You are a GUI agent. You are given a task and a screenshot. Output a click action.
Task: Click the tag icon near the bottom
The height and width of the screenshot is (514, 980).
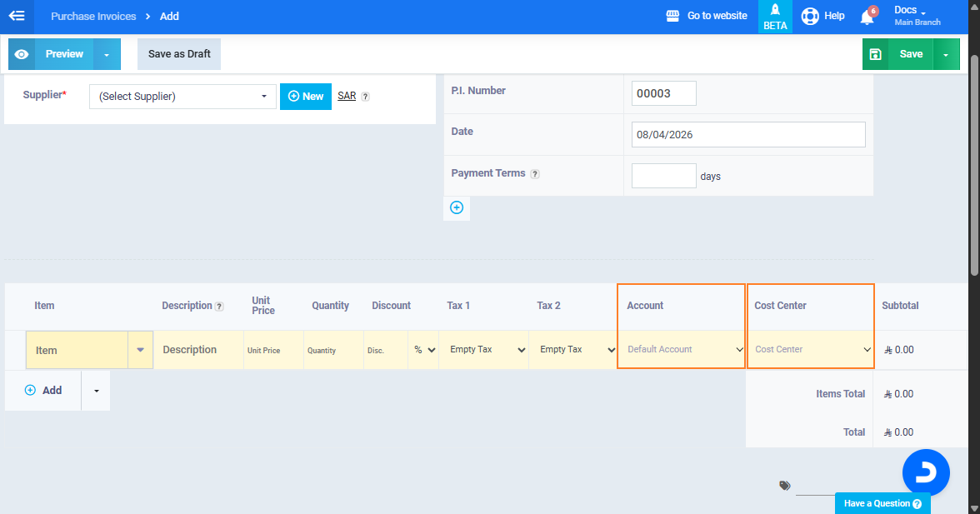coord(785,485)
